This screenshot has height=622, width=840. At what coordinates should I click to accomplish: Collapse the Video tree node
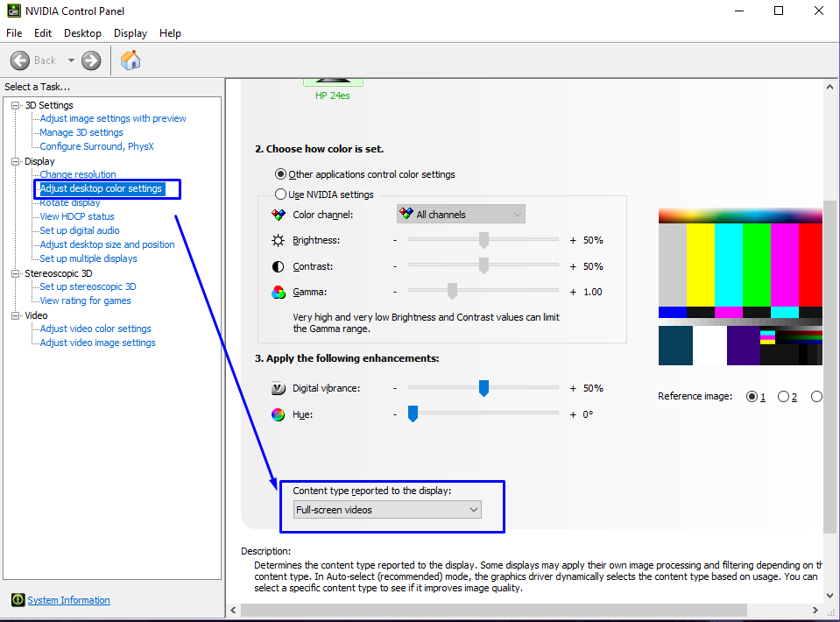[16, 315]
